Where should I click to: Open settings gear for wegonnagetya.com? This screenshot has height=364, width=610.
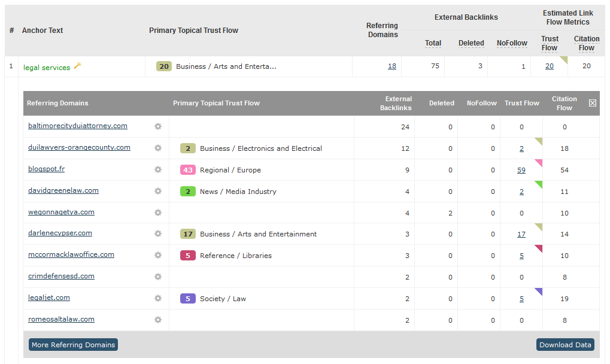158,213
